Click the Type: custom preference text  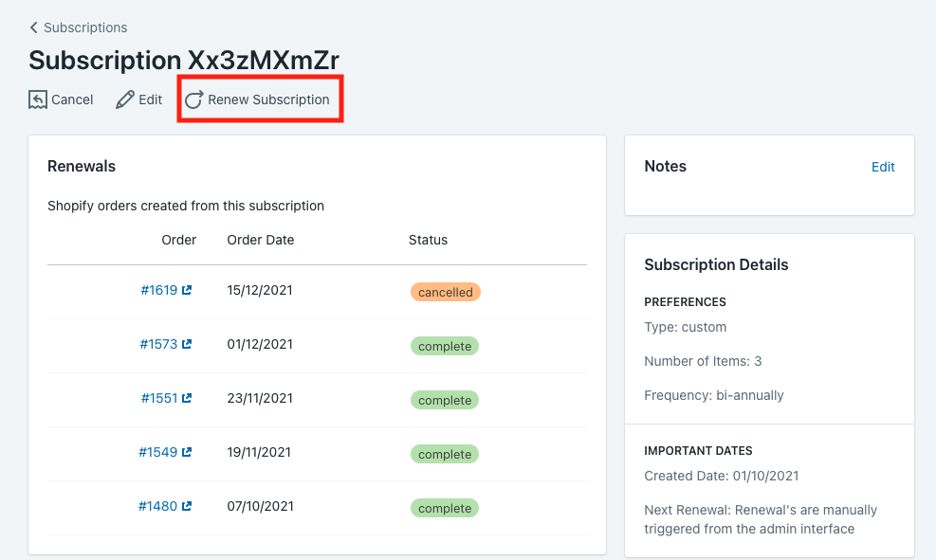[686, 328]
